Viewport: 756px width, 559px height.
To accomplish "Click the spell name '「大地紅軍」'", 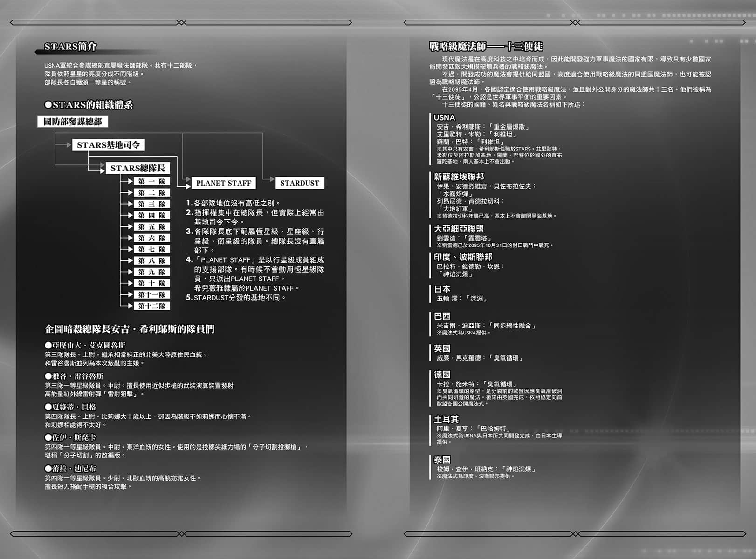I will click(x=455, y=209).
